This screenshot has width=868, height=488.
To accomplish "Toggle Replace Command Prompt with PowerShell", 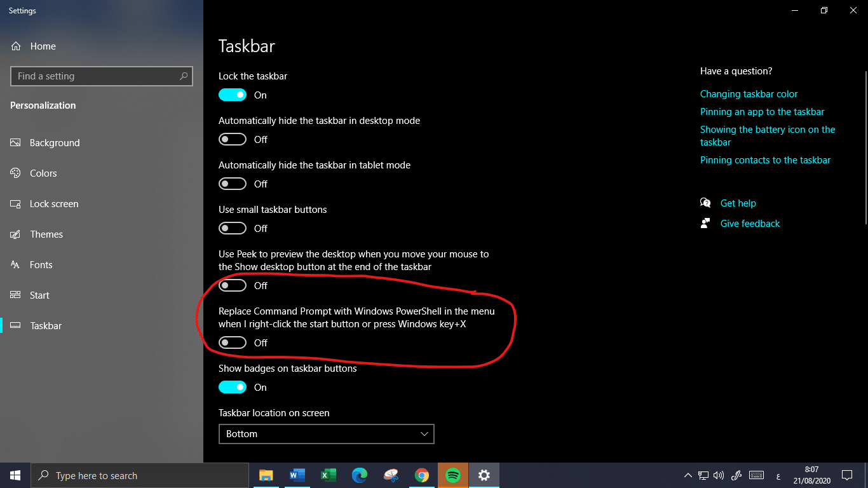I will (x=233, y=342).
